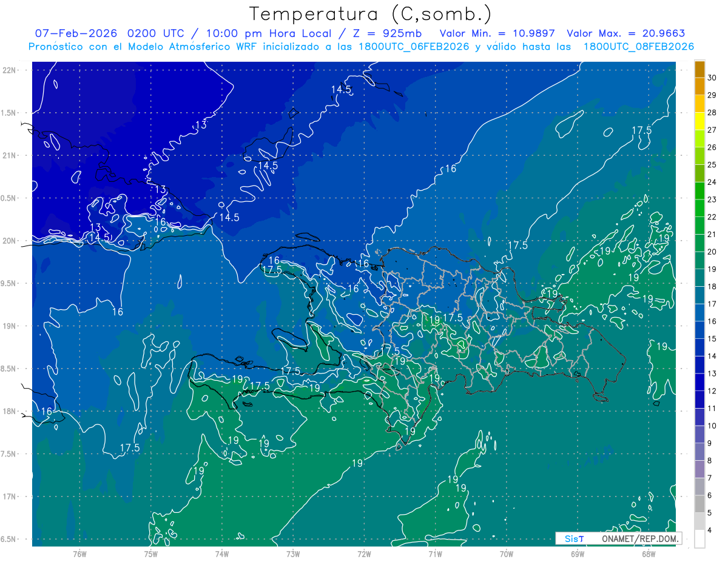Viewport: 728px width, 562px height.
Task: Click the '1800UTC_08FEB2026' valid-until time
Action: tap(638, 47)
